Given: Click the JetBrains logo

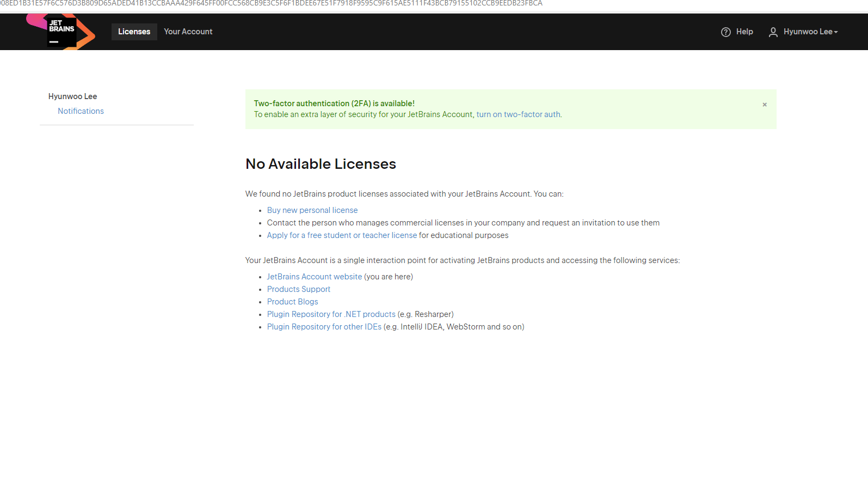Looking at the screenshot, I should (61, 32).
